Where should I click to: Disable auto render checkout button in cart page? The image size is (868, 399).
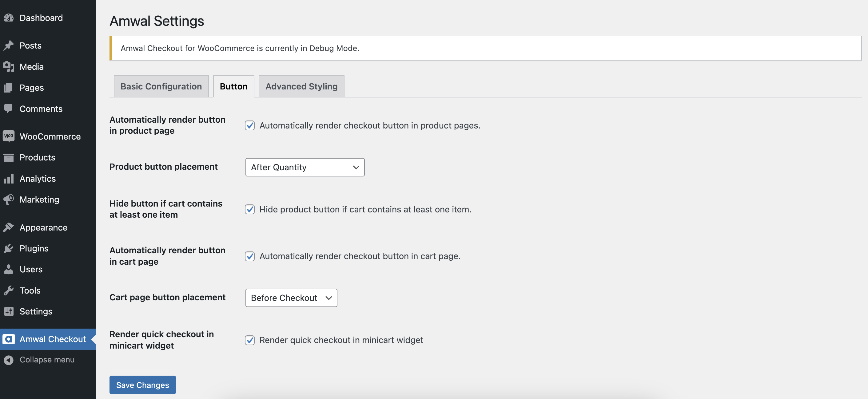250,256
